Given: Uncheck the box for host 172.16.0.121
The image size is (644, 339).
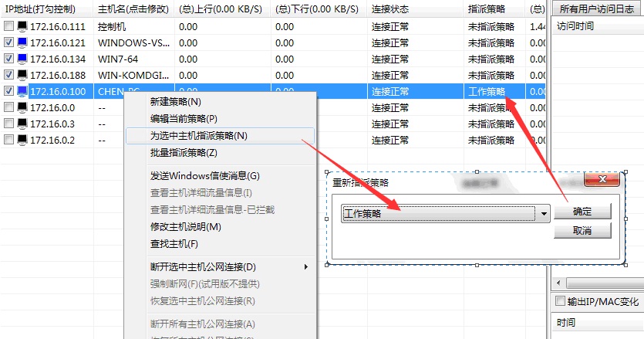Looking at the screenshot, I should (x=8, y=42).
